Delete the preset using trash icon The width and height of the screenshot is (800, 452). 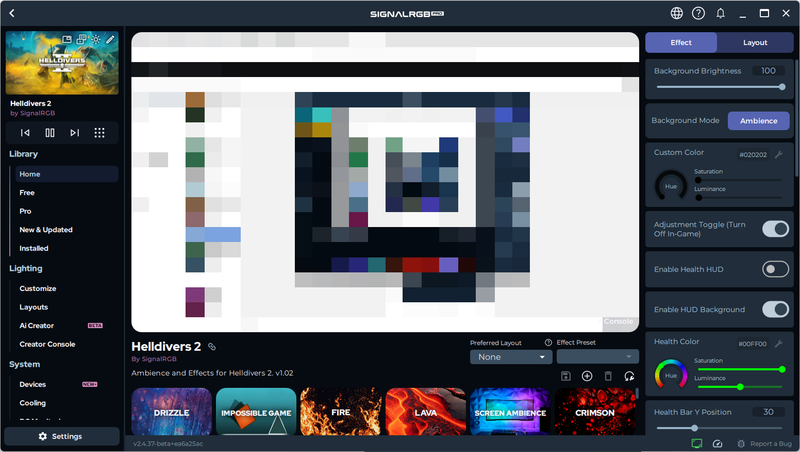(608, 376)
